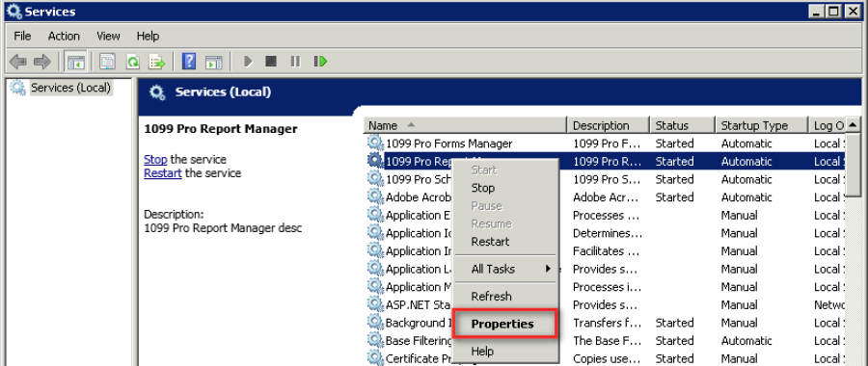Click 1099 Pro Report Manager heading text

(x=220, y=129)
